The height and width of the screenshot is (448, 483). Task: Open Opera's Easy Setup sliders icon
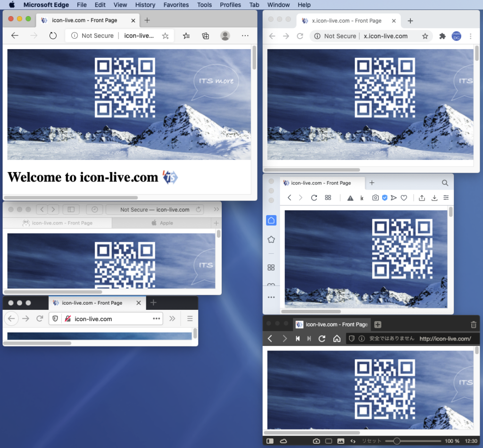tap(446, 198)
